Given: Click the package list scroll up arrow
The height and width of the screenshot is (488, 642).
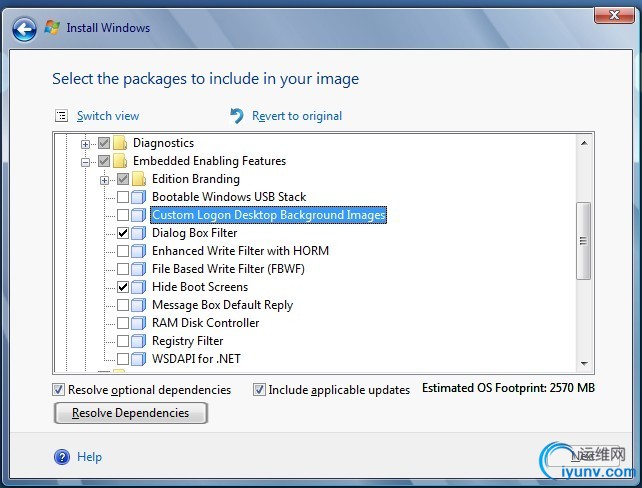Looking at the screenshot, I should (x=584, y=143).
